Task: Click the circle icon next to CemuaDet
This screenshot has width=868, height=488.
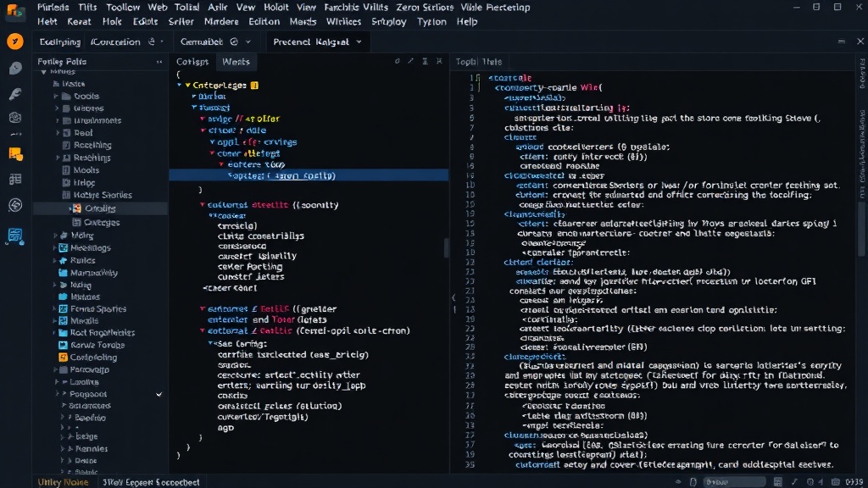Action: pyautogui.click(x=234, y=42)
